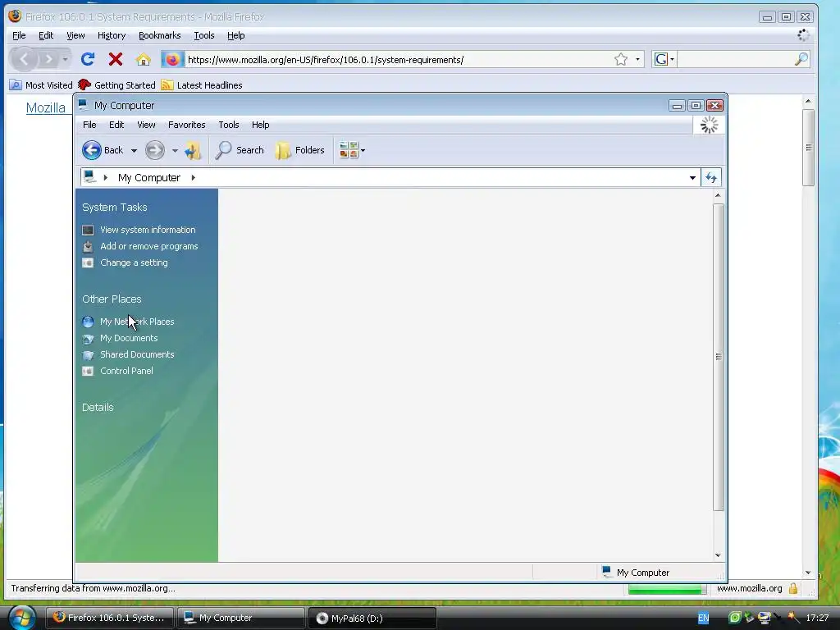The height and width of the screenshot is (630, 840).
Task: Click the Control Panel icon in sidebar
Action: (x=88, y=372)
